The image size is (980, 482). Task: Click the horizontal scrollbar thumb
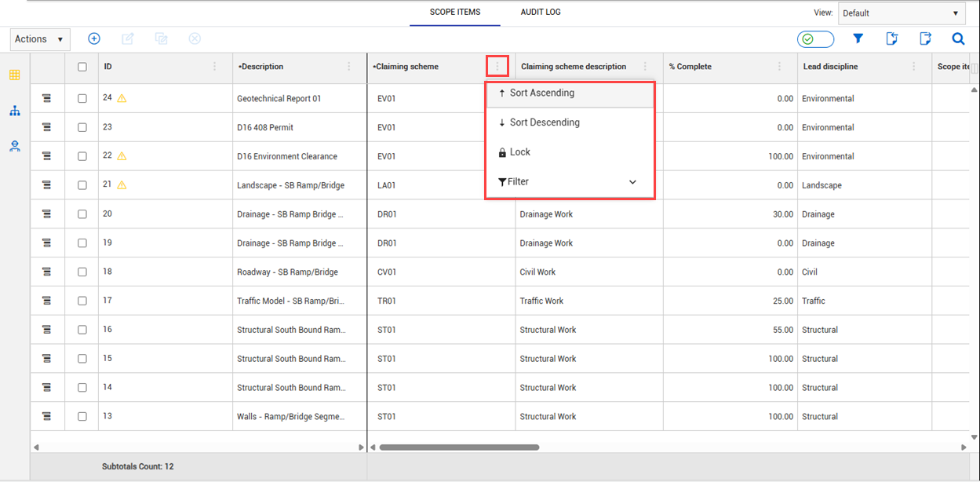(459, 447)
